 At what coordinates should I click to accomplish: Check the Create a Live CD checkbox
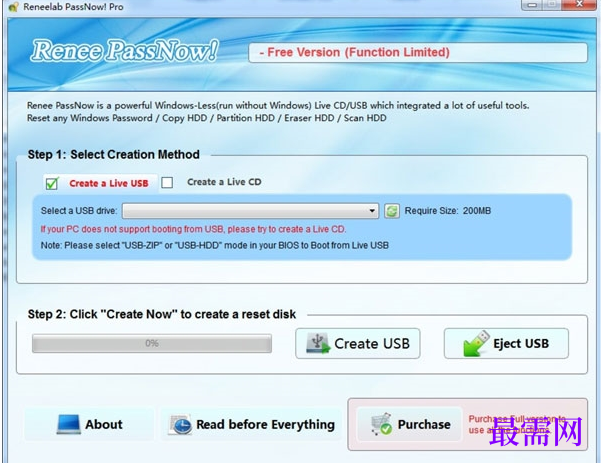pos(167,182)
